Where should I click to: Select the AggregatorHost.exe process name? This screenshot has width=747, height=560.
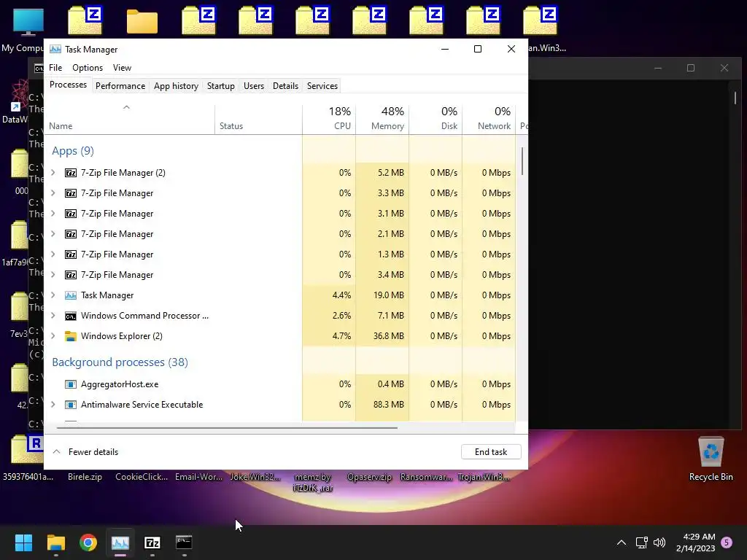pos(120,384)
